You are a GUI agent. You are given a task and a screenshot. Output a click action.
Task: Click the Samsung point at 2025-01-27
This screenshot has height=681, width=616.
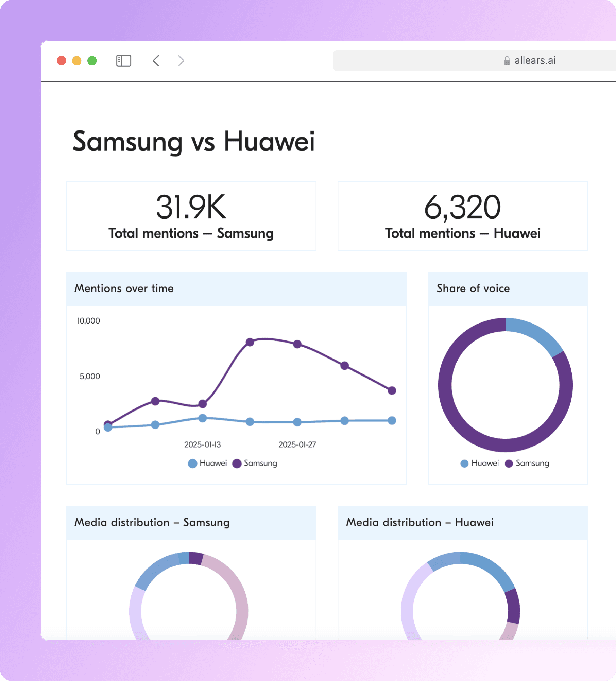pyautogui.click(x=297, y=344)
